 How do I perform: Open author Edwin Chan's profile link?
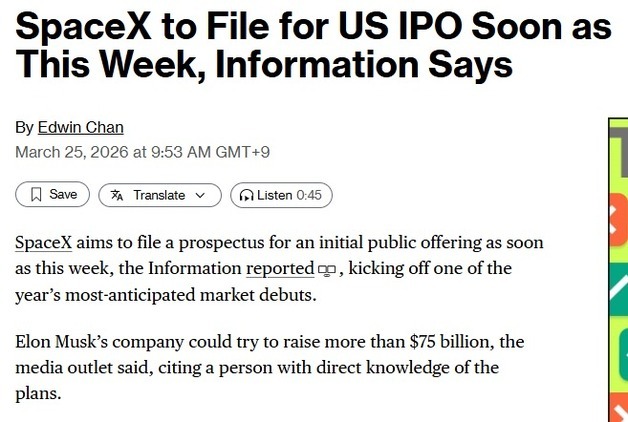[x=80, y=127]
